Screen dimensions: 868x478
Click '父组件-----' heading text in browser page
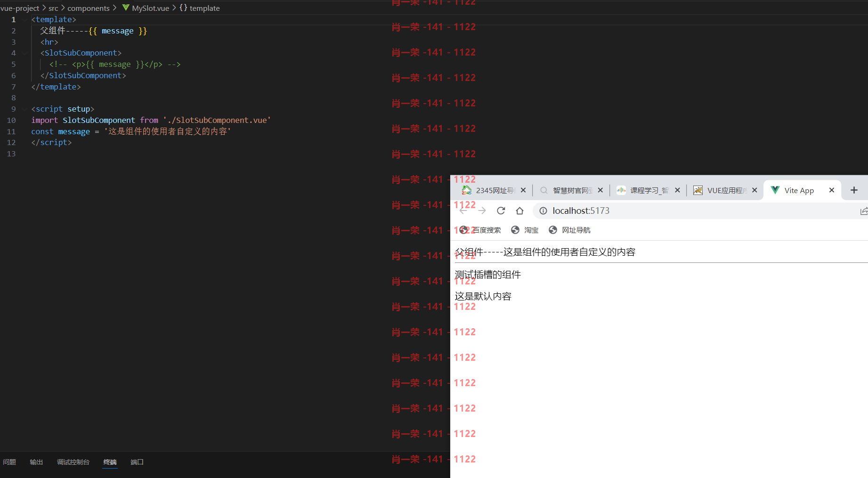click(479, 252)
